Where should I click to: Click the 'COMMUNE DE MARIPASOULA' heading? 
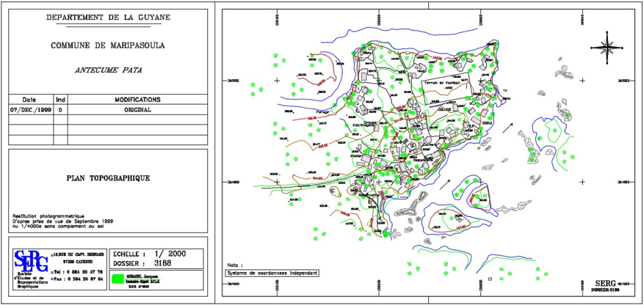pyautogui.click(x=108, y=45)
